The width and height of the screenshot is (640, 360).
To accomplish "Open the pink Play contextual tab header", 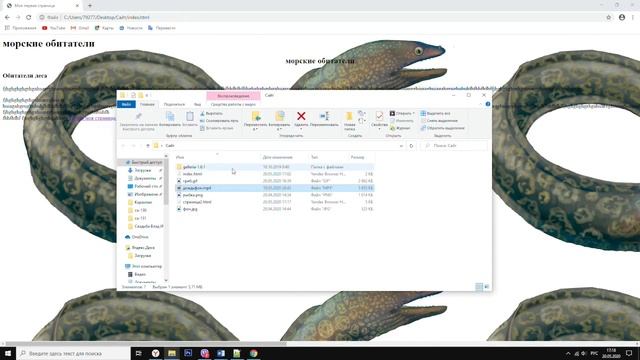I will pyautogui.click(x=233, y=96).
